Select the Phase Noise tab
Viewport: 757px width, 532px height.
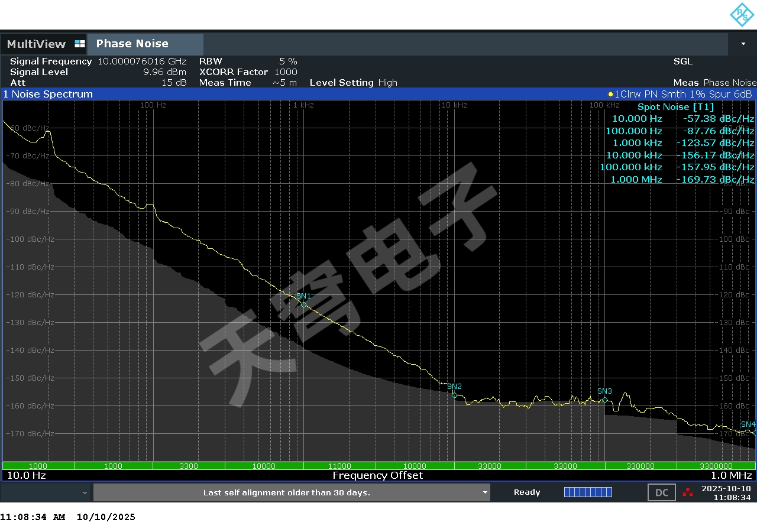coord(132,44)
